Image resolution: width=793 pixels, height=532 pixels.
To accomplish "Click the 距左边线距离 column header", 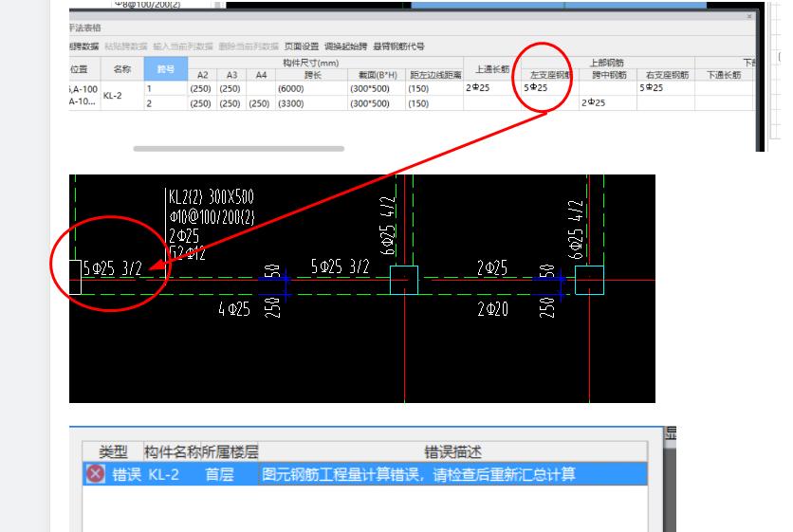I will pos(435,75).
